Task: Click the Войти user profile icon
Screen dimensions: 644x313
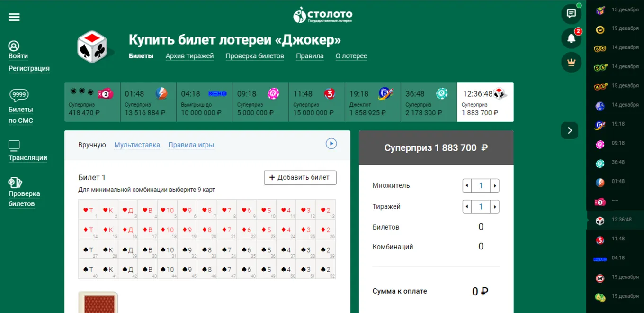Action: pos(14,46)
